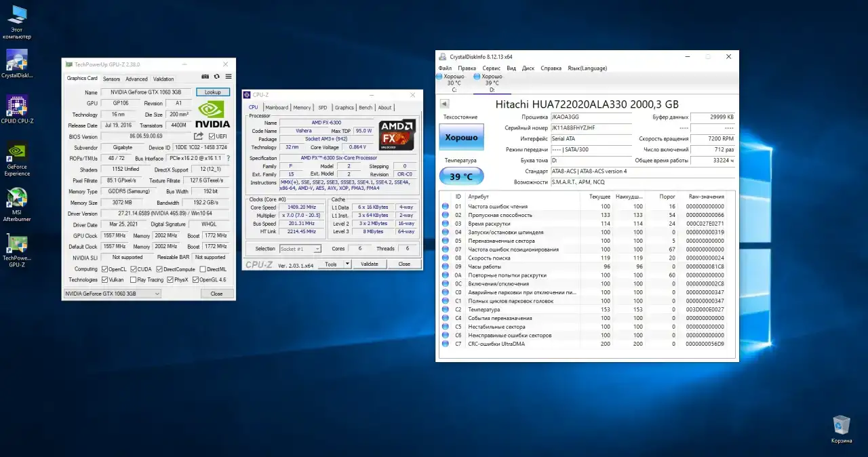Open the Язык(Language) menu
This screenshot has width=868, height=457.
tap(587, 68)
